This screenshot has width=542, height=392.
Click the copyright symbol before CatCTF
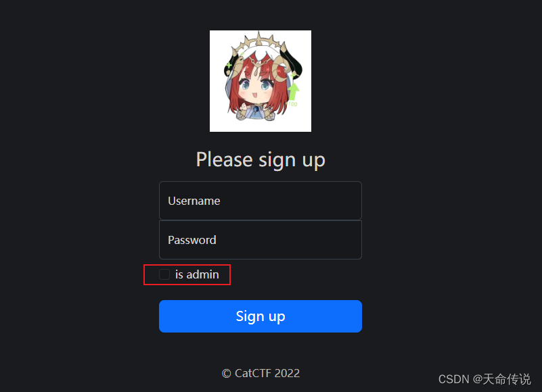tap(227, 373)
